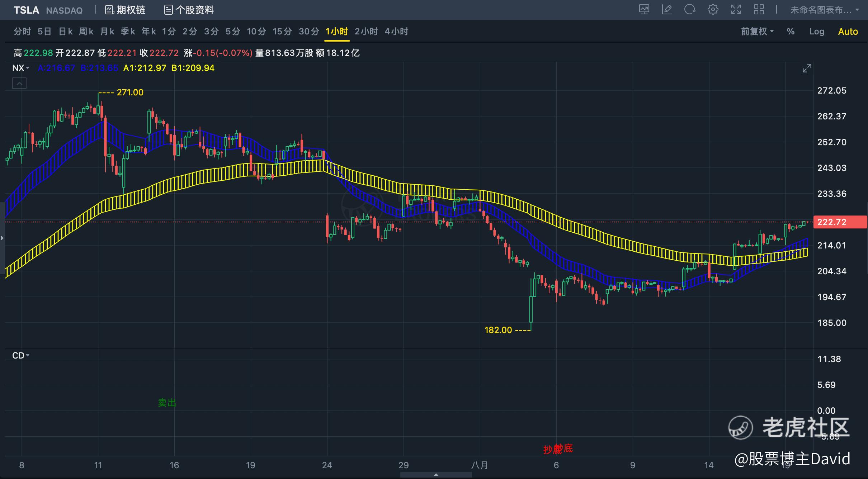
Task: Select the 1小时 interval tab
Action: click(x=337, y=32)
